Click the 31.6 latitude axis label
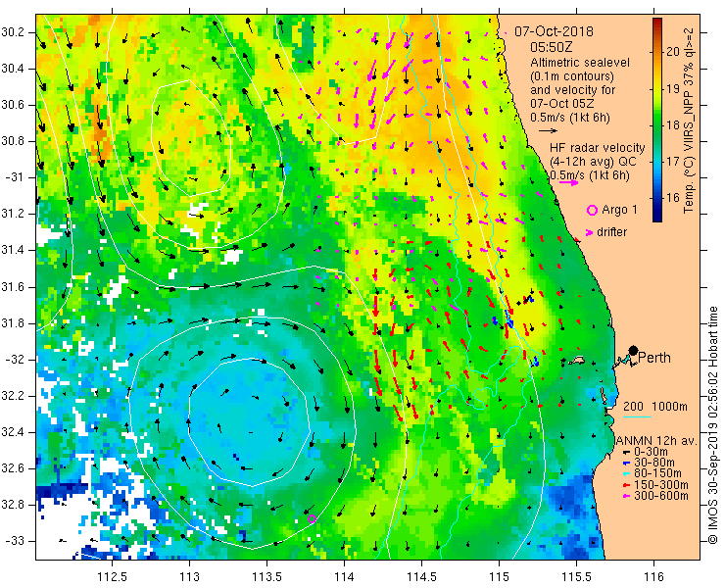This screenshot has width=725, height=588. click(14, 287)
